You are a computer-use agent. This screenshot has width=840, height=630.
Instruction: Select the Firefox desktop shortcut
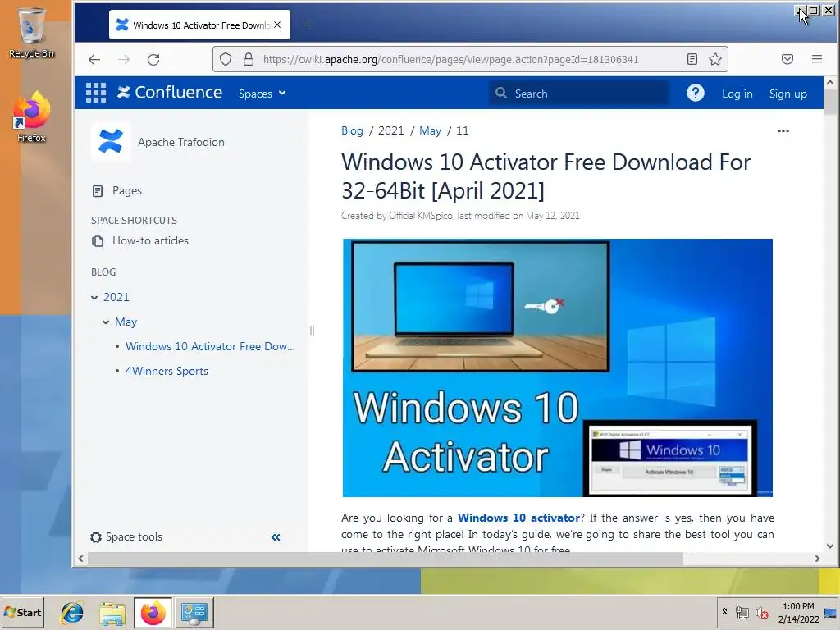[x=32, y=117]
